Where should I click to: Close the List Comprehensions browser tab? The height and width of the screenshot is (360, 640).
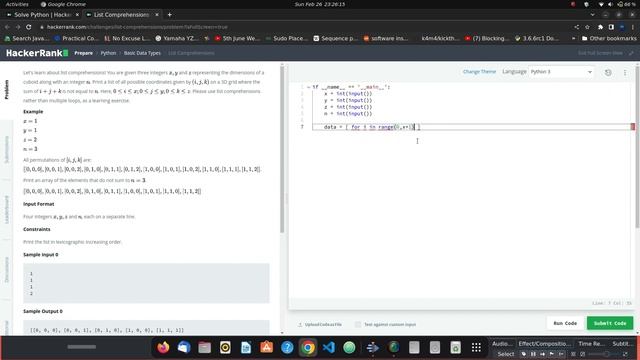pyautogui.click(x=157, y=15)
